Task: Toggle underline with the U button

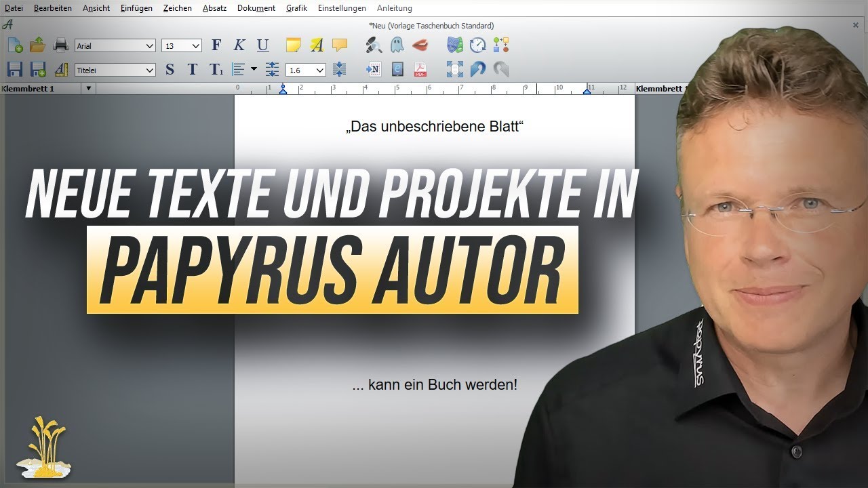Action: coord(263,45)
